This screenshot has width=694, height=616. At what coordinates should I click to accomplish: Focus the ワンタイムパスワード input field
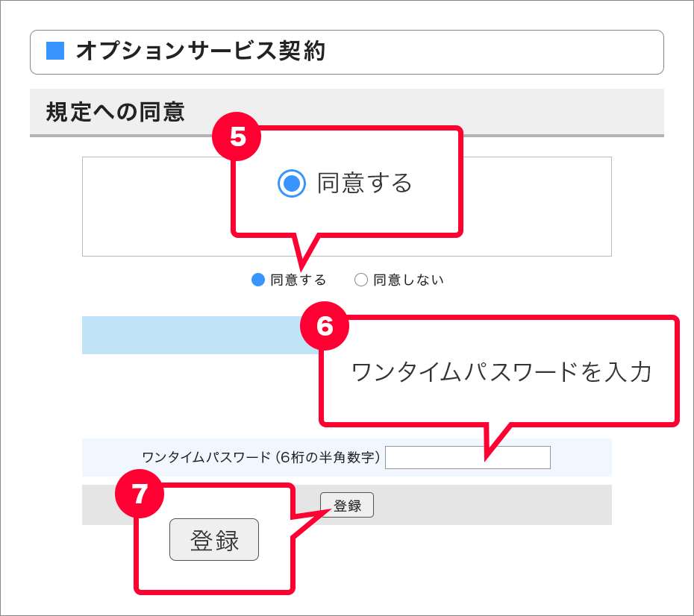coord(468,457)
